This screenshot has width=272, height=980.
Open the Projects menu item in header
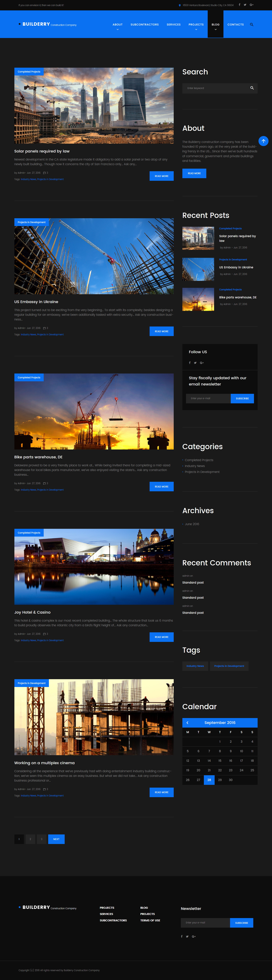[x=196, y=24]
